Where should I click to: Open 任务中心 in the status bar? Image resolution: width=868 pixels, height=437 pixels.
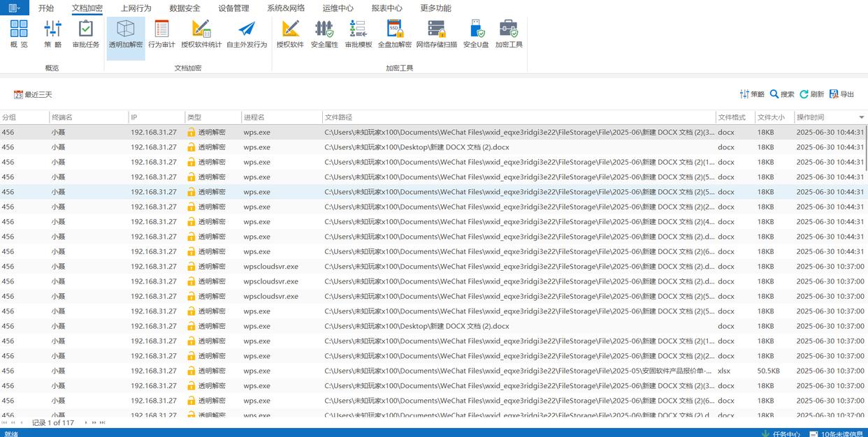[781, 434]
